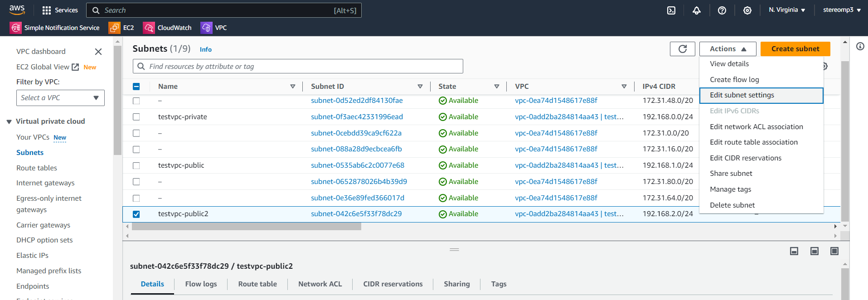Click the sidebar vertical scrollbar thumb
The width and height of the screenshot is (868, 300).
(x=117, y=100)
